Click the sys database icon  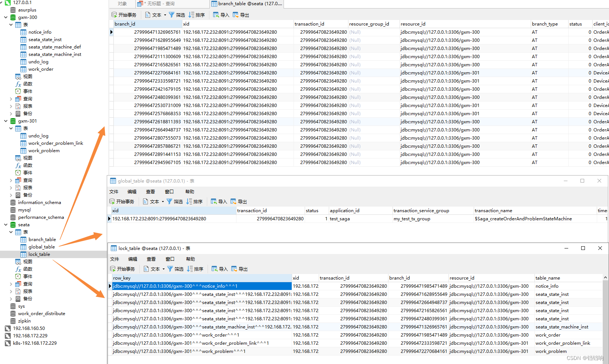tap(13, 306)
